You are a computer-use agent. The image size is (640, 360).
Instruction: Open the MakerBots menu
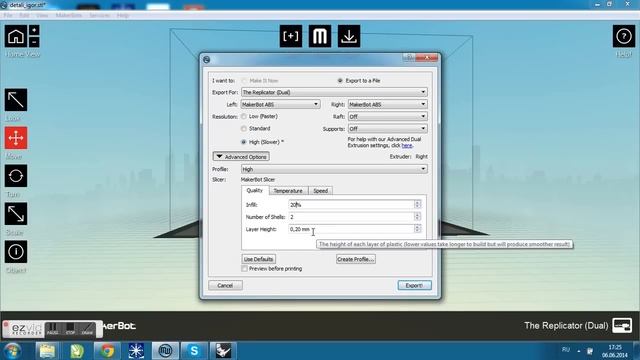click(x=69, y=16)
